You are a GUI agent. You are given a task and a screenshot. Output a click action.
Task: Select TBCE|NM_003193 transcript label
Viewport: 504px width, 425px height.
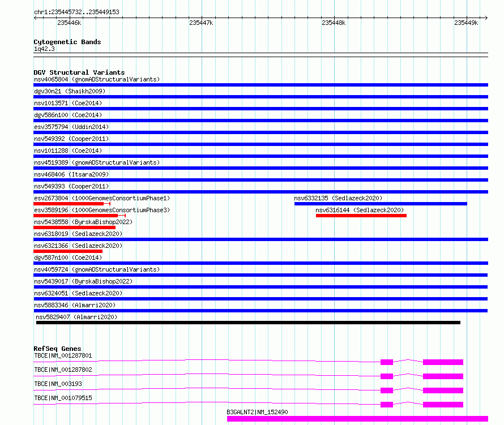click(x=58, y=384)
